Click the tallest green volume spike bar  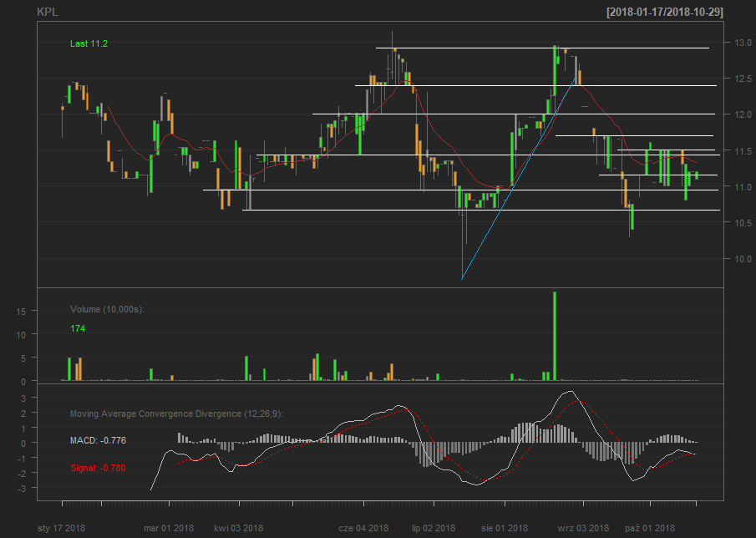555,336
